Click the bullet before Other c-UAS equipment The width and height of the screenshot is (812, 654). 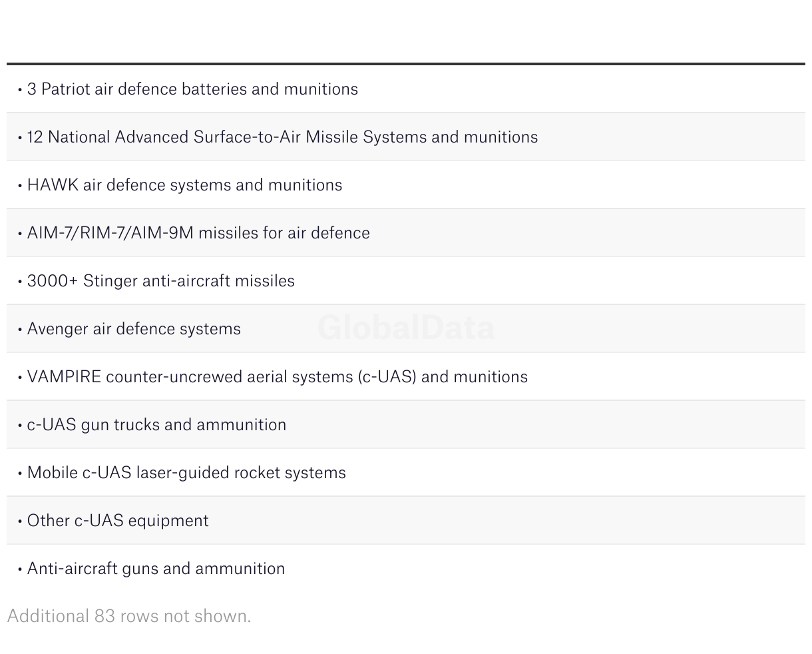(x=20, y=521)
